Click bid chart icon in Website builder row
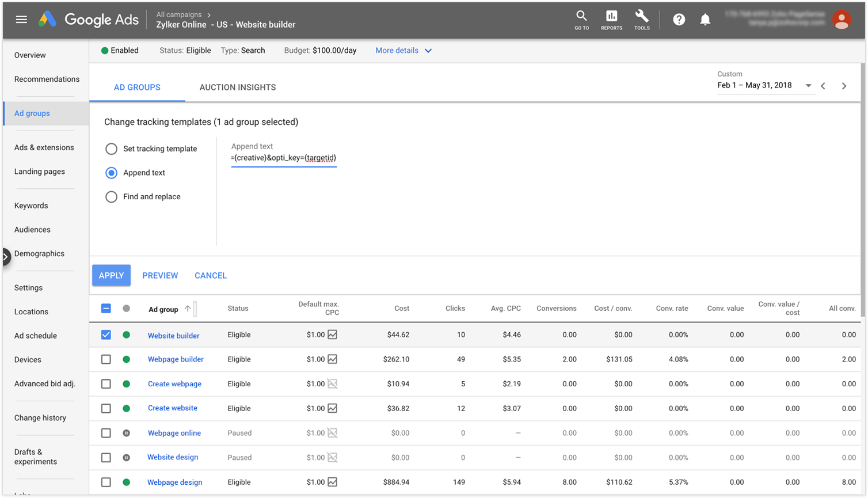The height and width of the screenshot is (498, 868). point(333,334)
